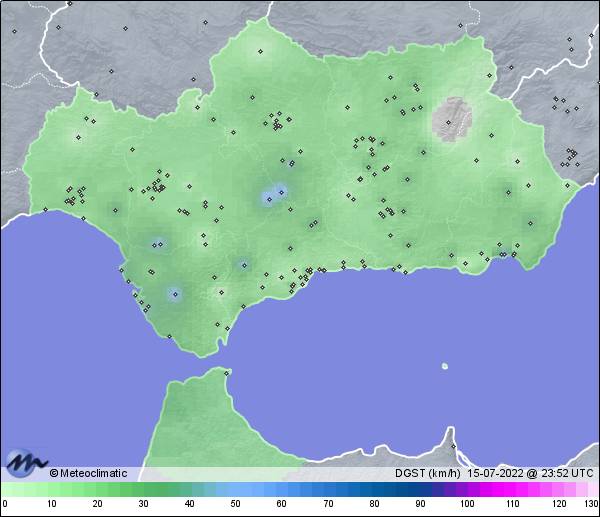
Task: Click the legend value 10
Action: [51, 504]
